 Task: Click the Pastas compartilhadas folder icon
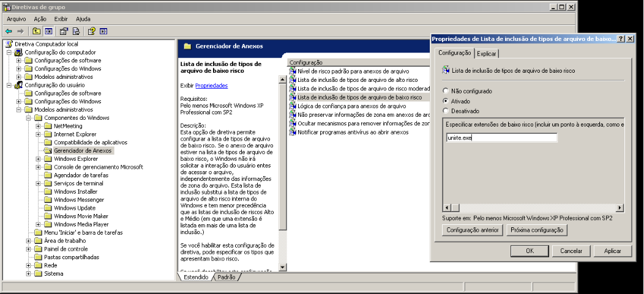(38, 257)
